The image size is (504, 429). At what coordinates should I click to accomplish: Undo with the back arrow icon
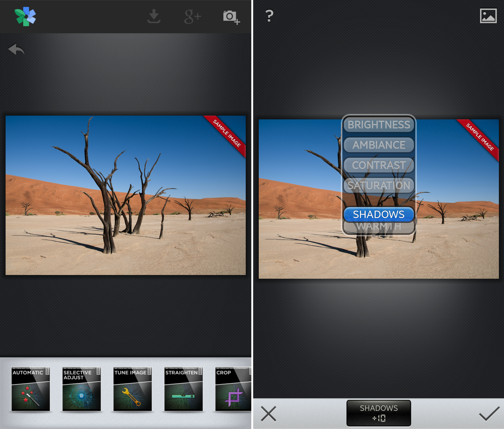click(16, 49)
